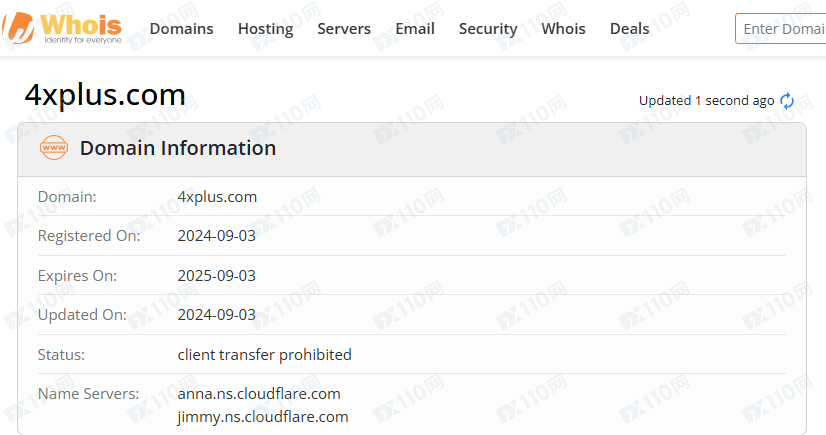Focus the Enter Domain search field
Screen dimensions: 826x435
pos(781,28)
